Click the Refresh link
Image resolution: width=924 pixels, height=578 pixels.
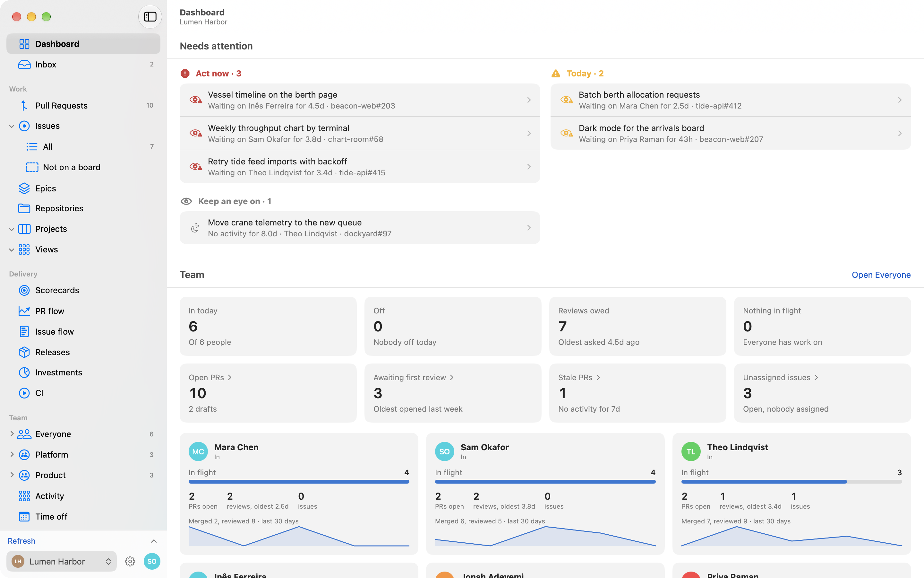pyautogui.click(x=21, y=541)
